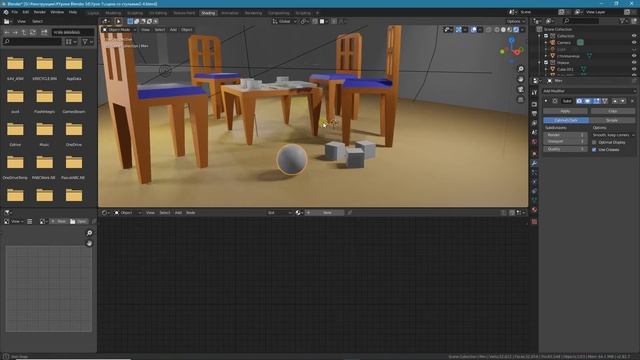Viewport: 640px width, 360px height.
Task: Enable the Optimal Display checkbox
Action: point(594,142)
